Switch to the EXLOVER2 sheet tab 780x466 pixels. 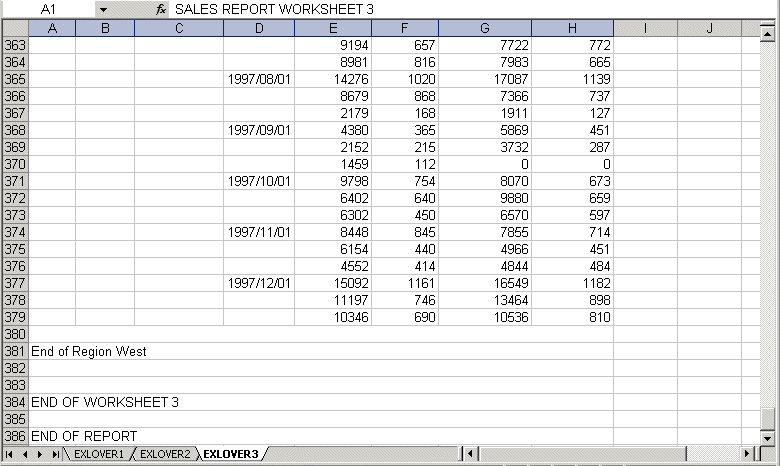[x=164, y=454]
